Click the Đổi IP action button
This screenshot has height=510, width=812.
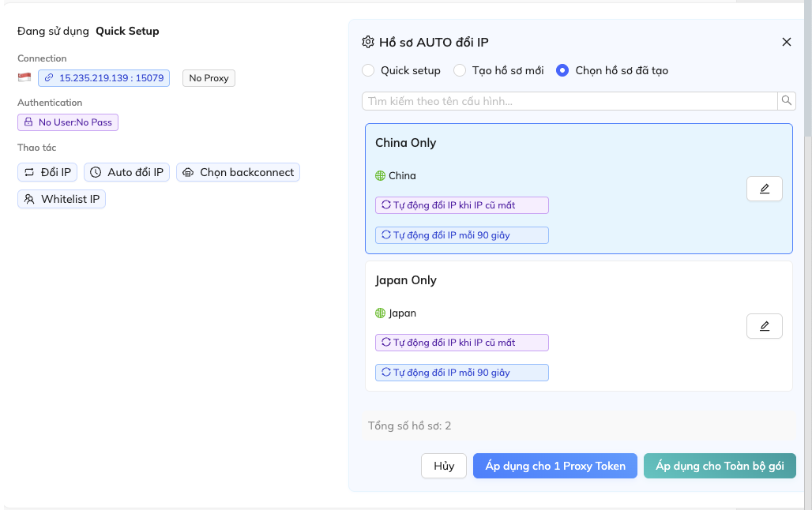pyautogui.click(x=47, y=172)
